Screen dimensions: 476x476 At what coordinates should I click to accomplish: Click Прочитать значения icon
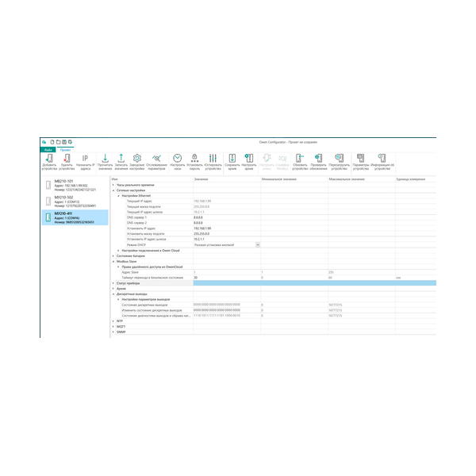(x=105, y=159)
